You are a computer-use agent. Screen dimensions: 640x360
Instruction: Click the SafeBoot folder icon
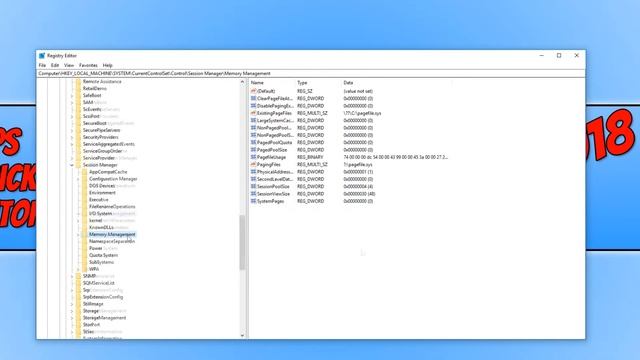coord(78,96)
